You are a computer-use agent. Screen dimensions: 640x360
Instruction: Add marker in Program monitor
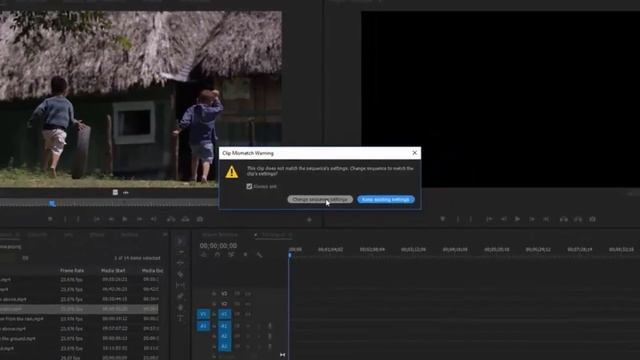[442, 219]
